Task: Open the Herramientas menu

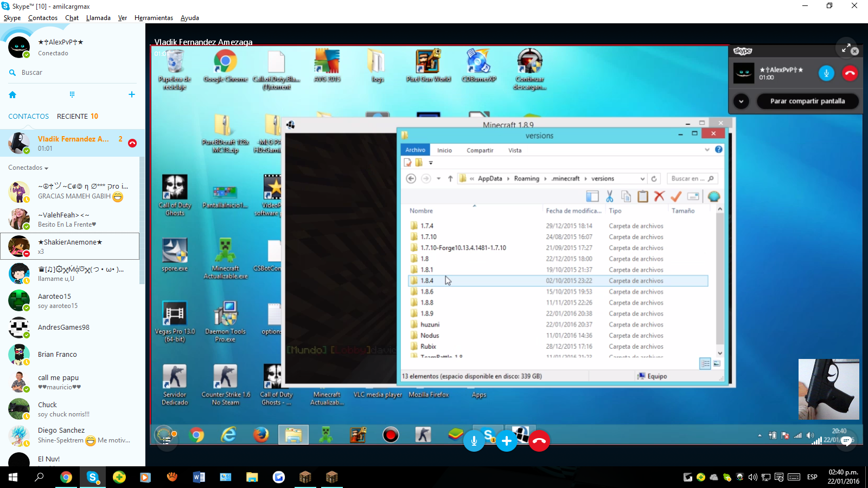Action: [x=154, y=18]
